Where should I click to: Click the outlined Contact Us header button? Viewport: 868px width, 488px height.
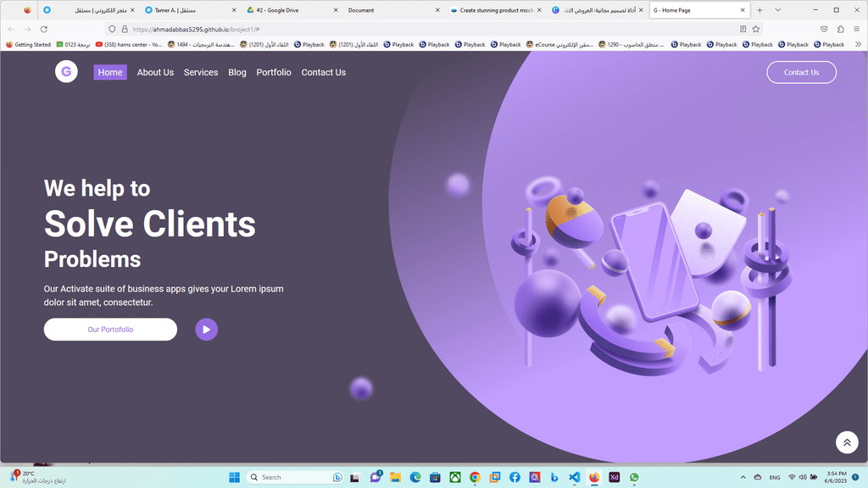click(801, 73)
